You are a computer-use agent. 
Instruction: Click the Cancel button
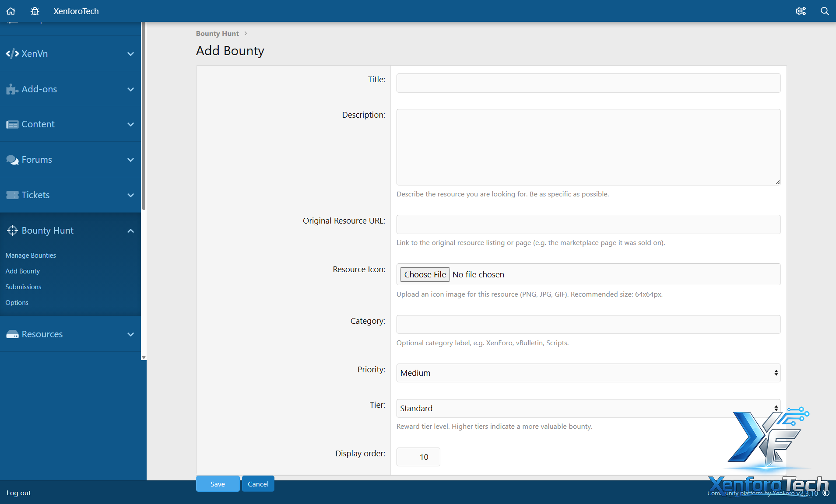click(x=258, y=484)
